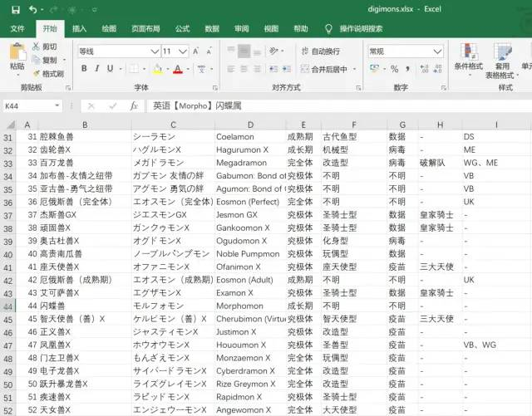Expand the Name Box dropdown next to K44
Image resolution: width=532 pixels, height=416 pixels.
57,105
